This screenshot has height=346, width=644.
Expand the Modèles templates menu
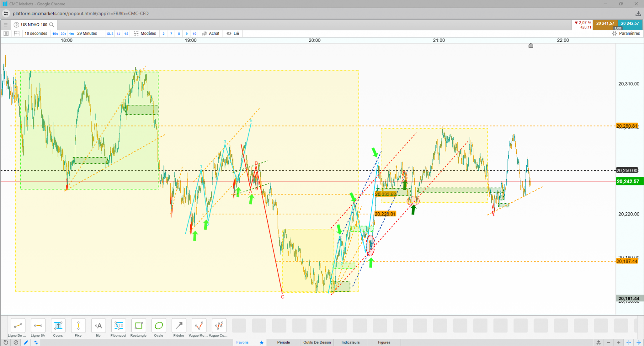coord(145,34)
